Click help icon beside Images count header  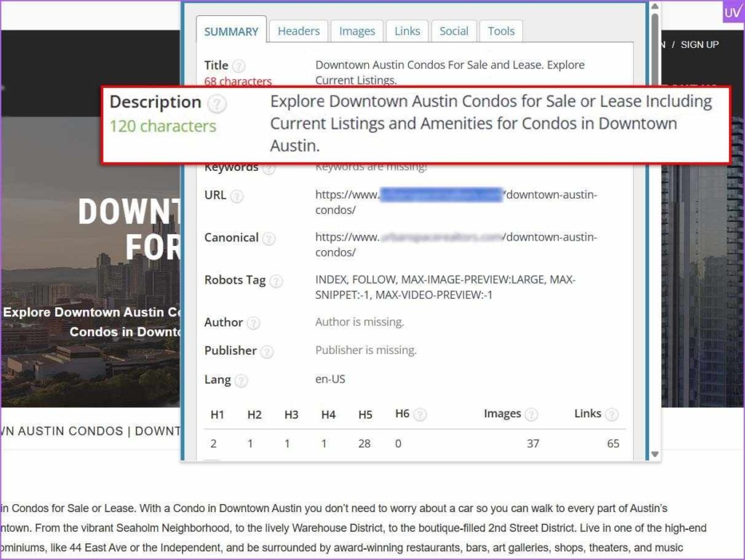pos(532,415)
